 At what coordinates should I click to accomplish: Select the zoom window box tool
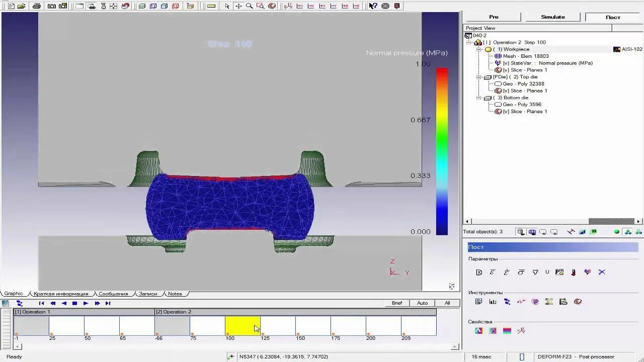[260, 6]
